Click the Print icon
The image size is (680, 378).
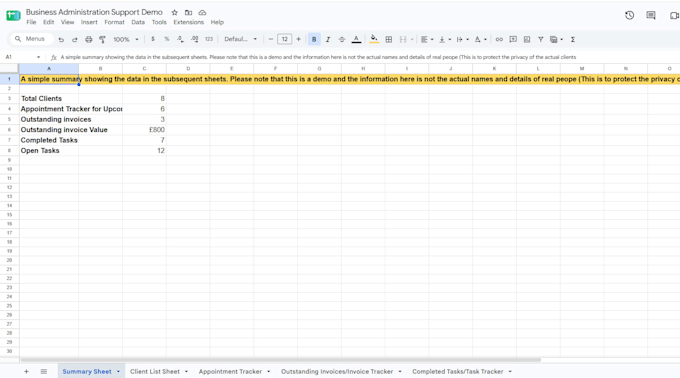coord(88,39)
